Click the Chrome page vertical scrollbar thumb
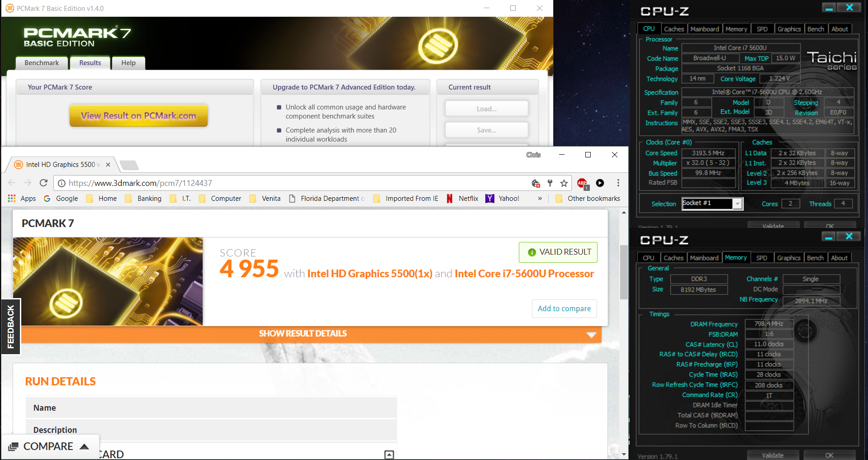Screen dimensions: 868x460 [624, 272]
